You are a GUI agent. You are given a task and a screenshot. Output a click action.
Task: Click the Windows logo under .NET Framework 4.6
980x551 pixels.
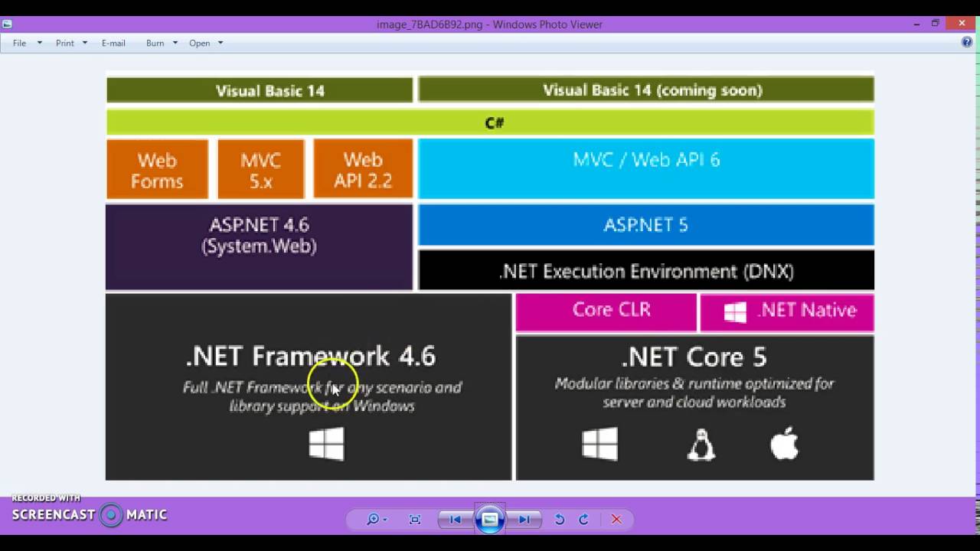[x=327, y=445]
